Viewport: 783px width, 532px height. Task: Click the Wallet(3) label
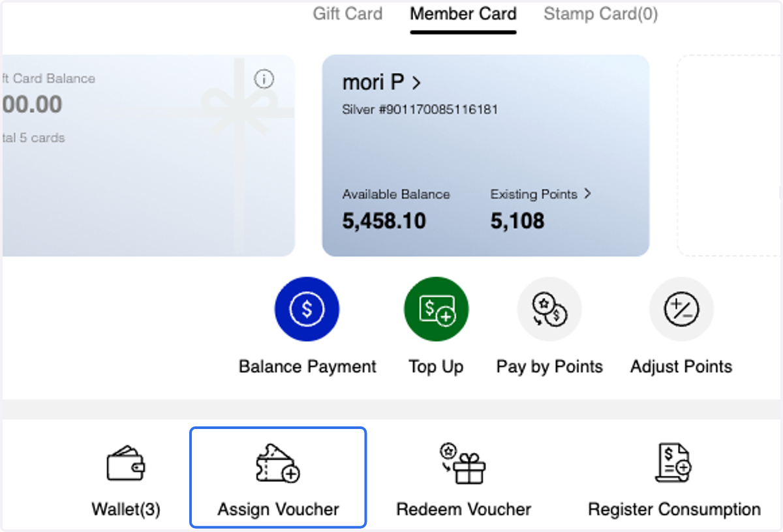(126, 509)
